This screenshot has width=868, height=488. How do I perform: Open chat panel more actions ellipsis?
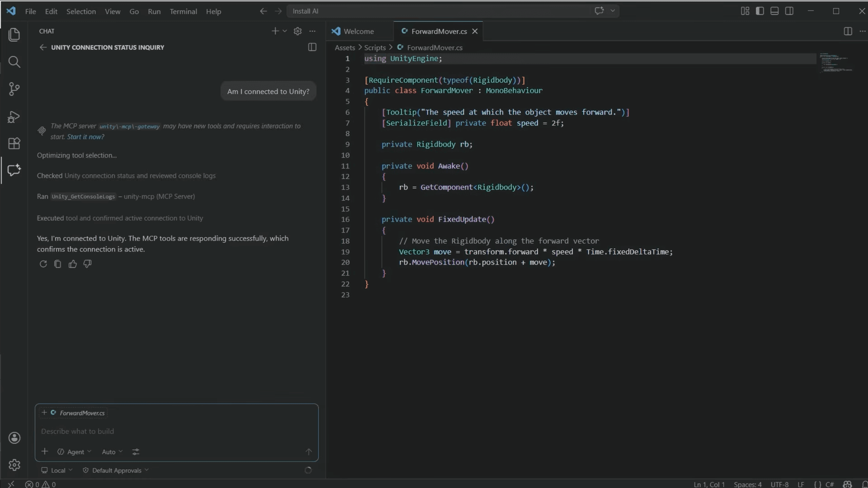pyautogui.click(x=312, y=31)
